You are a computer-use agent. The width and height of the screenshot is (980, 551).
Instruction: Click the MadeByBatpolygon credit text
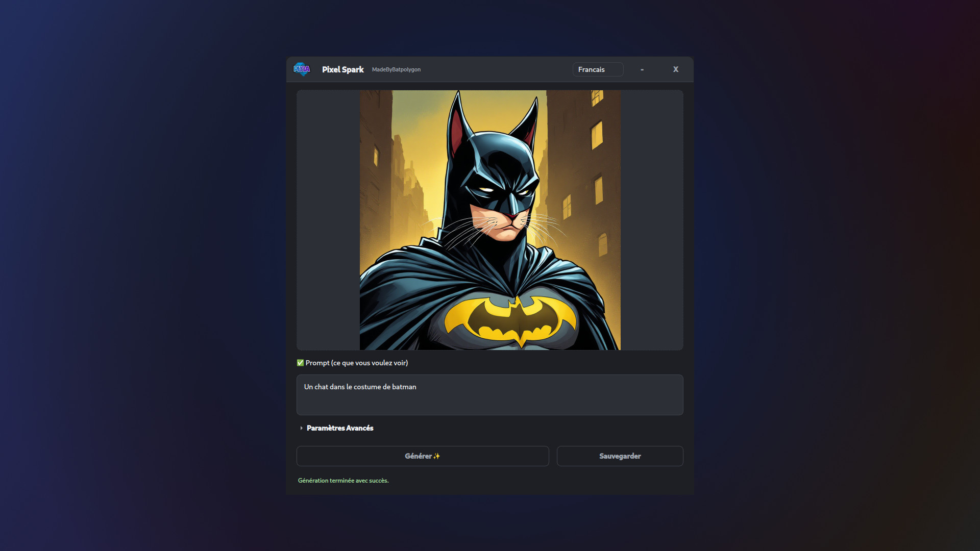pyautogui.click(x=396, y=69)
